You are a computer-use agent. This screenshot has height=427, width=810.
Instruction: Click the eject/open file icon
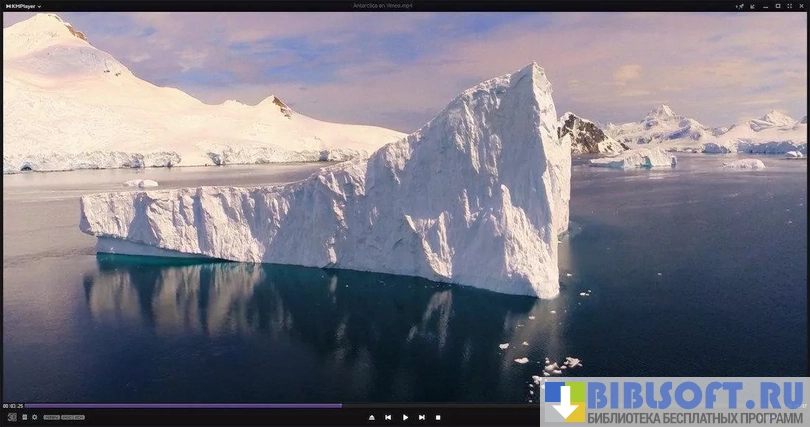tap(372, 417)
